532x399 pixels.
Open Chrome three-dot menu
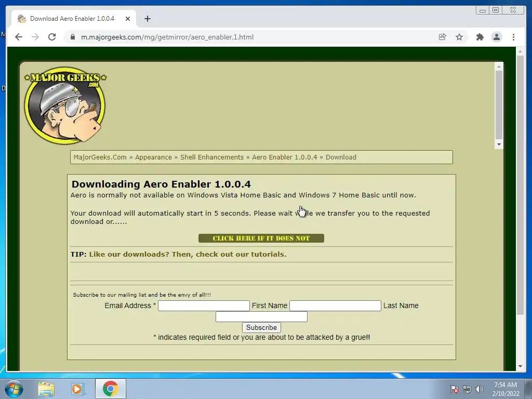coord(513,37)
